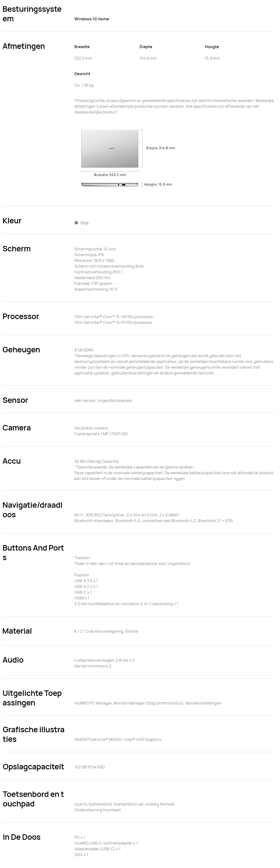280x868 pixels.
Task: Click the Navigatie/draadloos heading
Action: [32, 510]
